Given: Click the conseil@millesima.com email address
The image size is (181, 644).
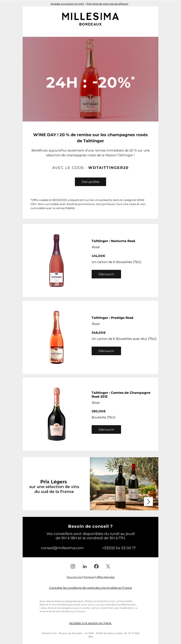Looking at the screenshot, I should click(62, 548).
